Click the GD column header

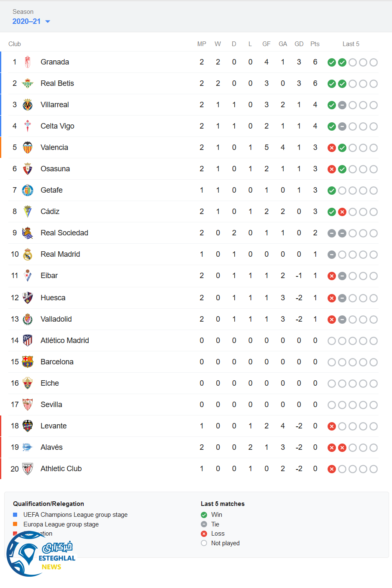point(299,44)
